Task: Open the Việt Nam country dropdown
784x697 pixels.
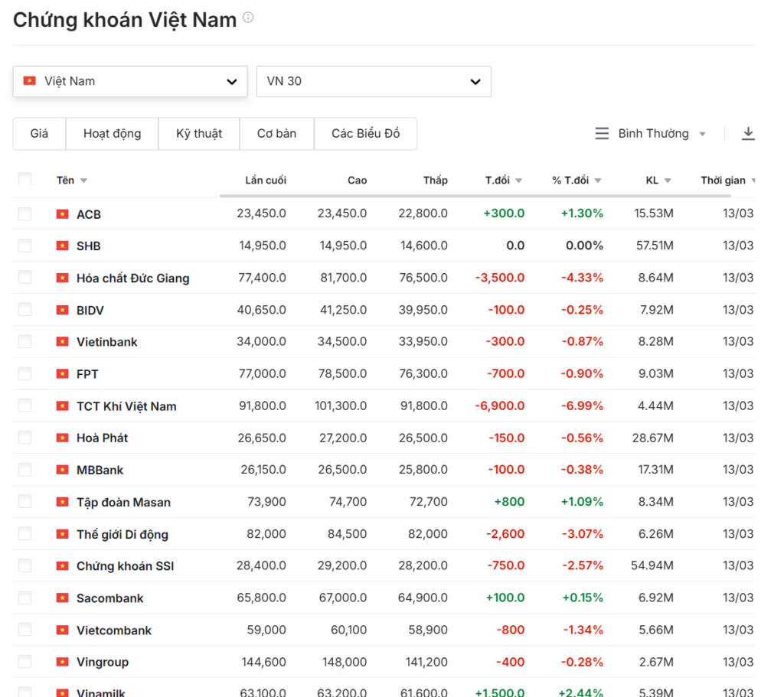Action: pos(130,81)
